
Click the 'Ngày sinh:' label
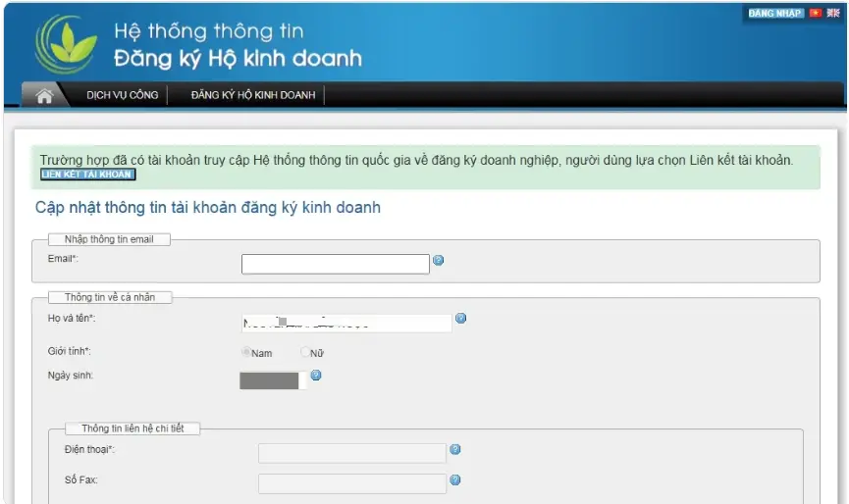[71, 375]
